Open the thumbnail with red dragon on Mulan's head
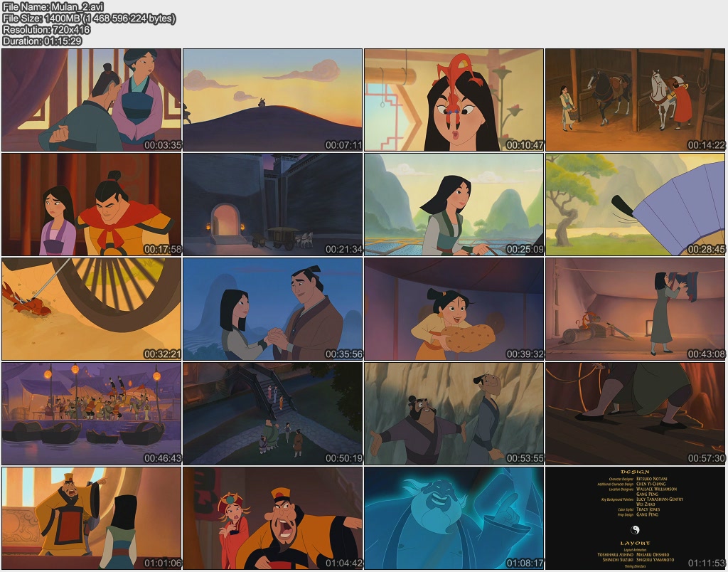The width and height of the screenshot is (728, 572). (x=454, y=100)
